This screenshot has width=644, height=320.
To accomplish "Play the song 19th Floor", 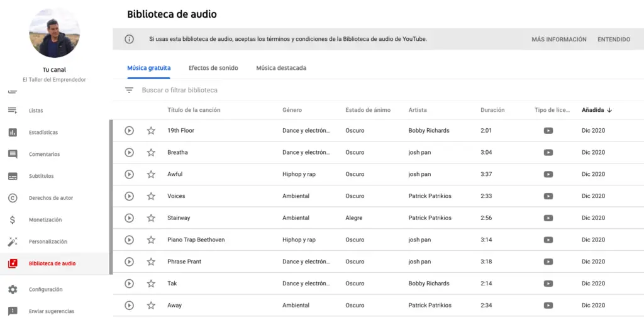I will (129, 131).
